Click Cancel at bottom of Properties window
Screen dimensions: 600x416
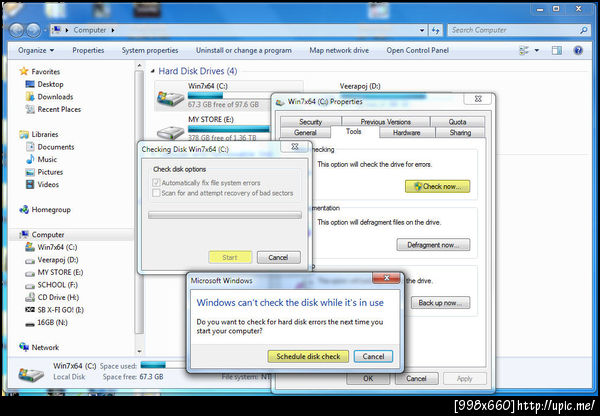click(416, 378)
